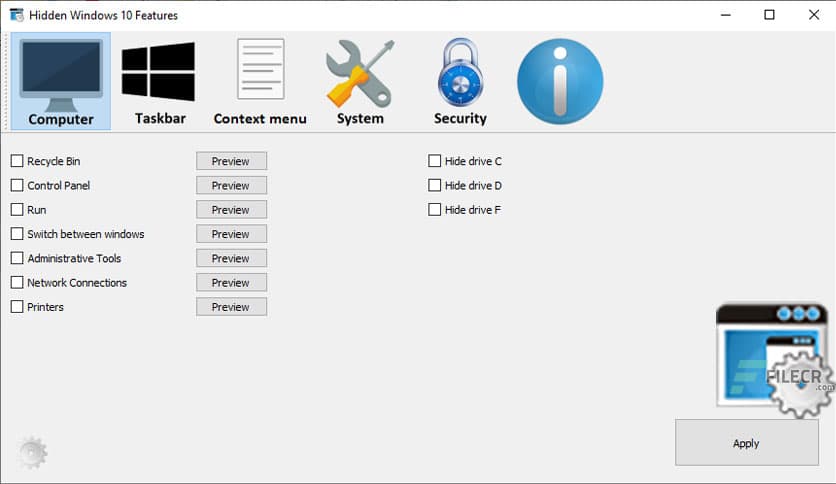Open the Taskbar section with Windows logo
This screenshot has width=836, height=484.
[x=159, y=81]
